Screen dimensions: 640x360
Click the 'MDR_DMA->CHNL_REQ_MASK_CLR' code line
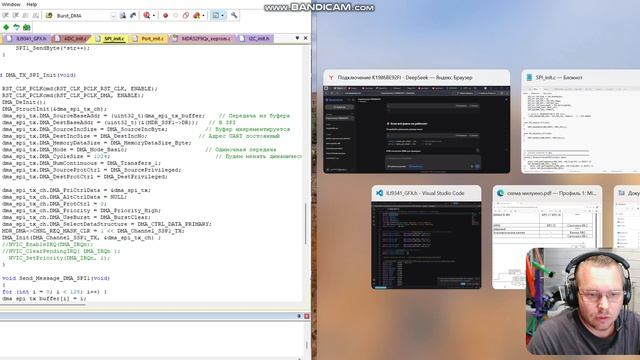[93, 231]
